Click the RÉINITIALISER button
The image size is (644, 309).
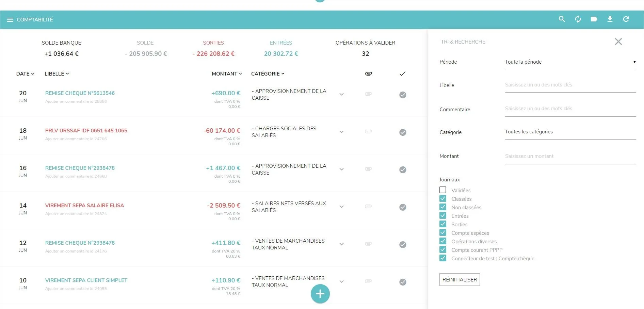coord(460,279)
